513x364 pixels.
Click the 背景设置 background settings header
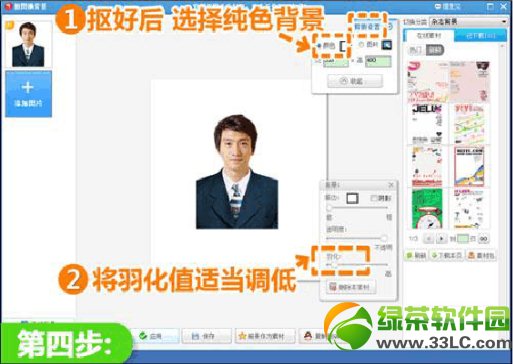click(367, 26)
